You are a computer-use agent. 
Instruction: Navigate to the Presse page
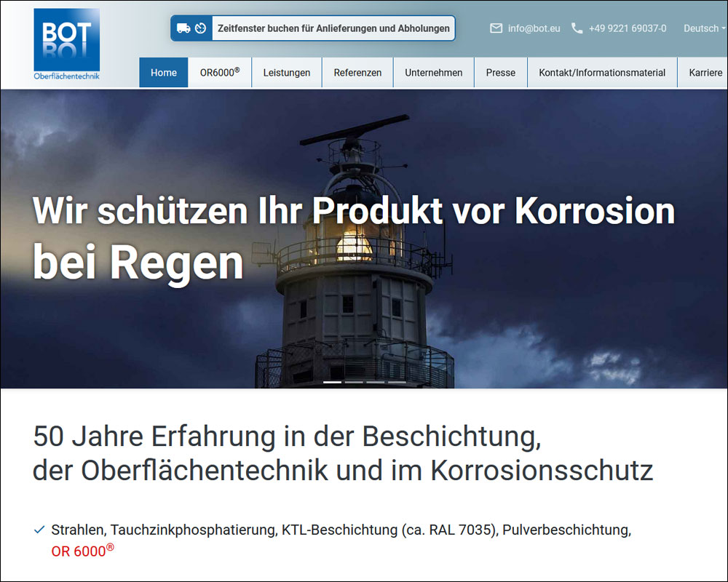click(x=501, y=73)
